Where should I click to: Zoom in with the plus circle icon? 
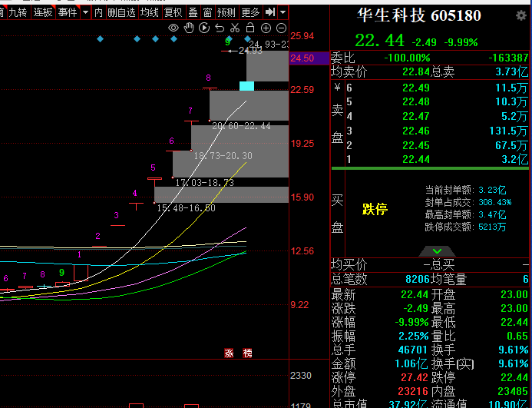[x=266, y=28]
